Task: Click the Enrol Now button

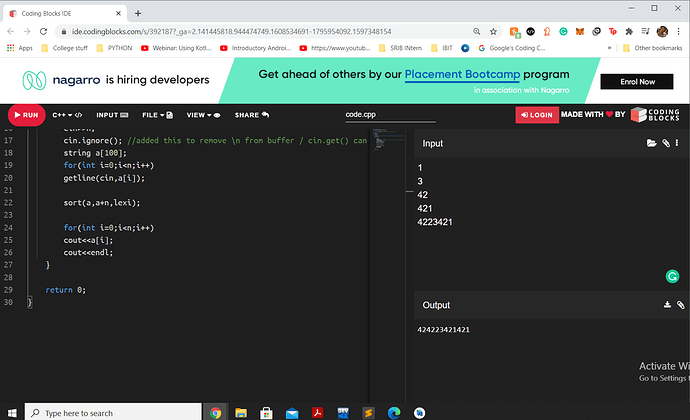Action: (637, 82)
